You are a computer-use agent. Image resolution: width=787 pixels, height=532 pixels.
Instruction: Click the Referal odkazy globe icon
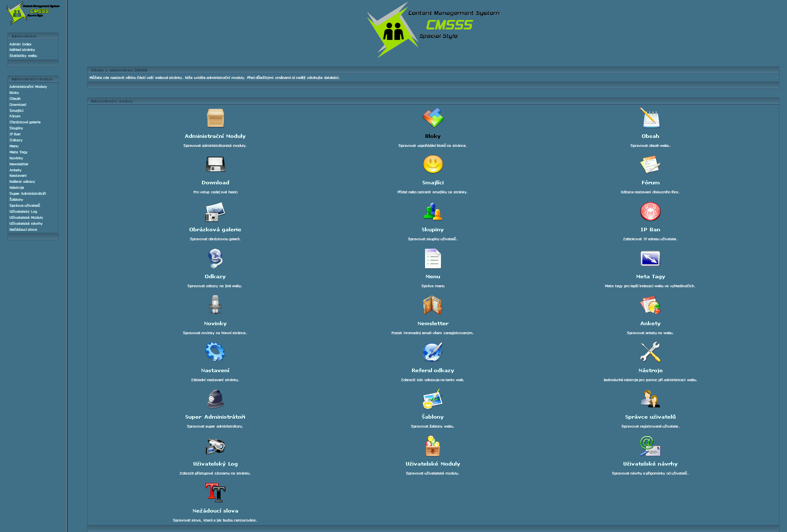pyautogui.click(x=433, y=352)
